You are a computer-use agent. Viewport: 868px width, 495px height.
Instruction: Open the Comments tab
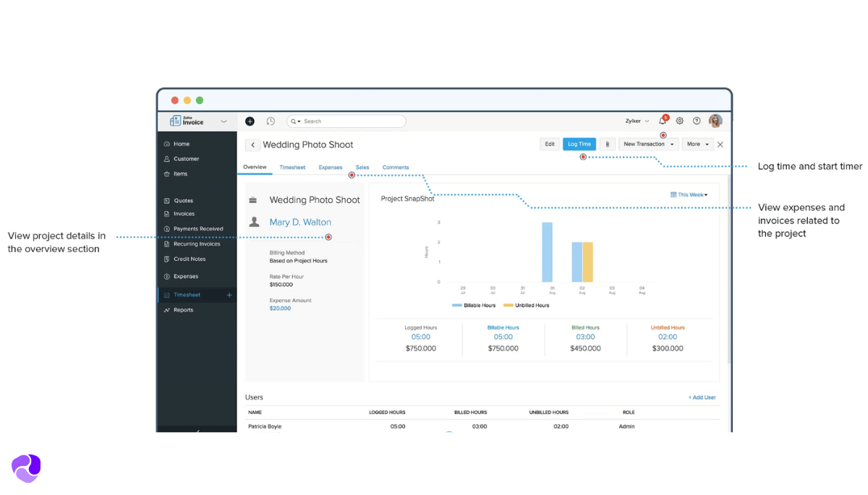point(396,168)
